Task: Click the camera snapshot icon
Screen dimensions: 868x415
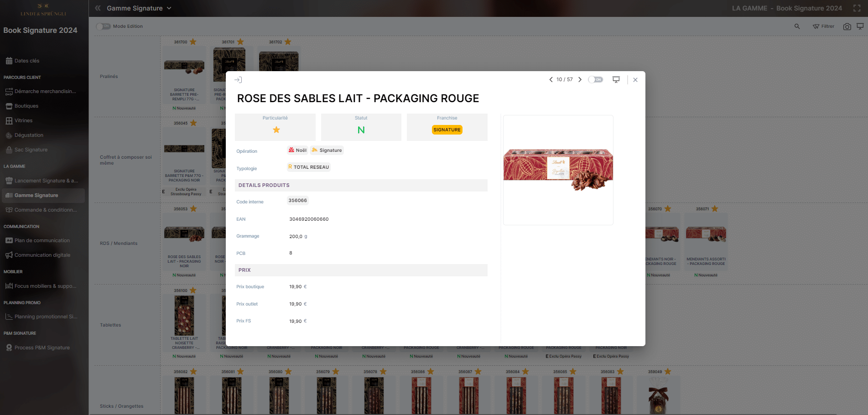Action: tap(847, 26)
